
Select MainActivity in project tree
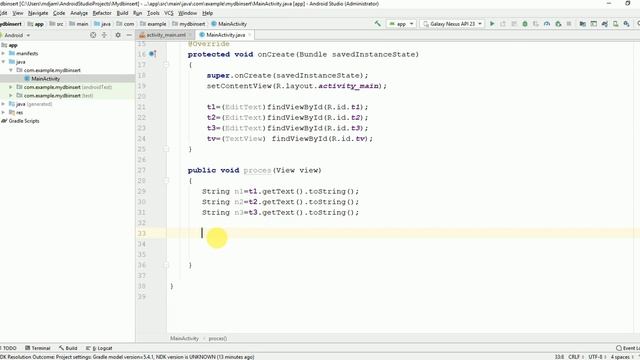pyautogui.click(x=45, y=78)
